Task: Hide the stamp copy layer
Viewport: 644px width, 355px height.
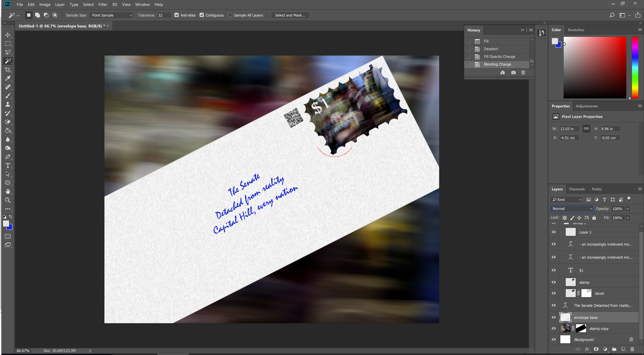Action: [553, 329]
